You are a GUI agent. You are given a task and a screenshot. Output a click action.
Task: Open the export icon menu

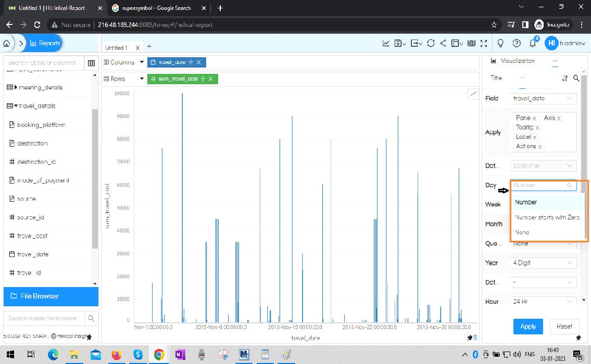[416, 43]
